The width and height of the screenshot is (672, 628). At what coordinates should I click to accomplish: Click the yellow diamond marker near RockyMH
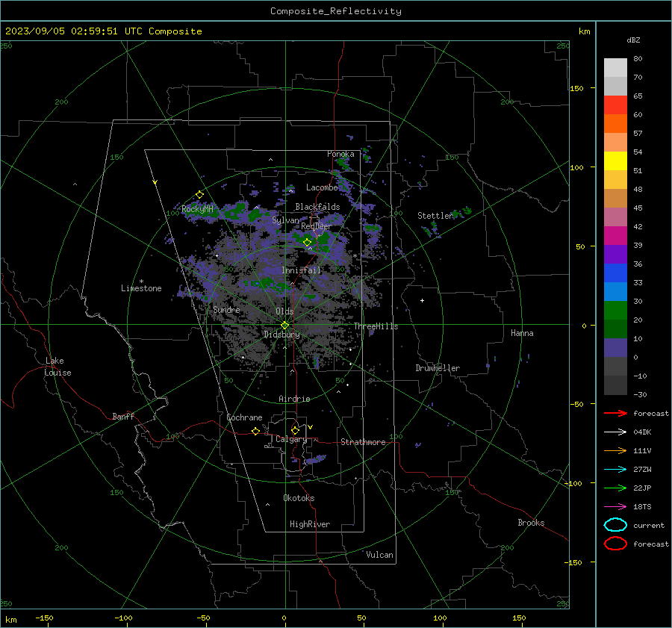(199, 195)
